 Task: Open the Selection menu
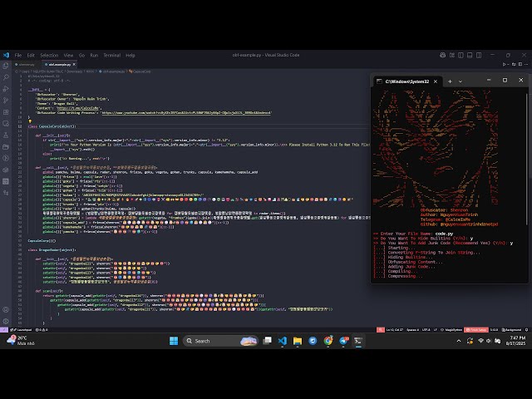(49, 55)
